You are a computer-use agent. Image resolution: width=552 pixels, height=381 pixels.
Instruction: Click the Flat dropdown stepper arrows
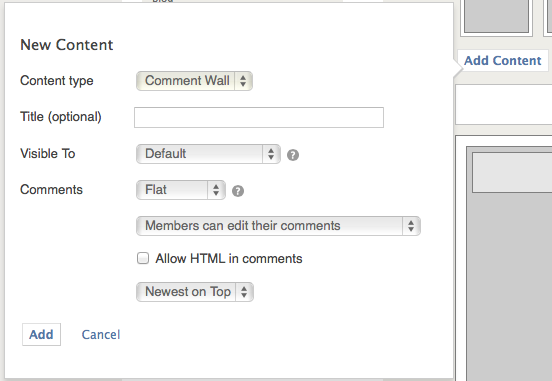pyautogui.click(x=216, y=190)
